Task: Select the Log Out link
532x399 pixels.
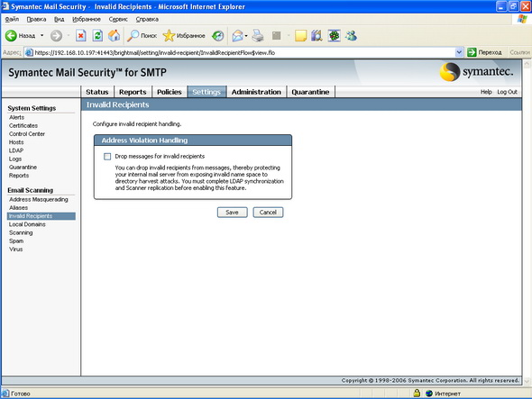Action: pos(507,92)
